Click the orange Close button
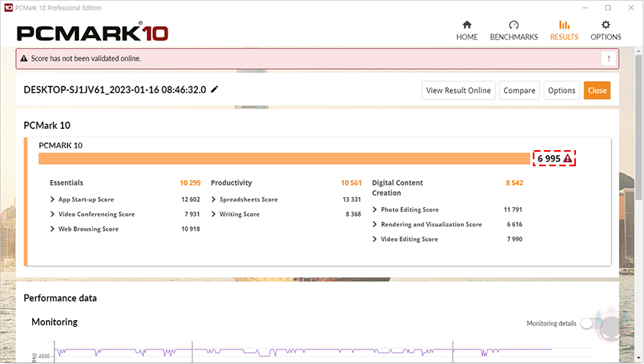The height and width of the screenshot is (364, 644). [597, 90]
